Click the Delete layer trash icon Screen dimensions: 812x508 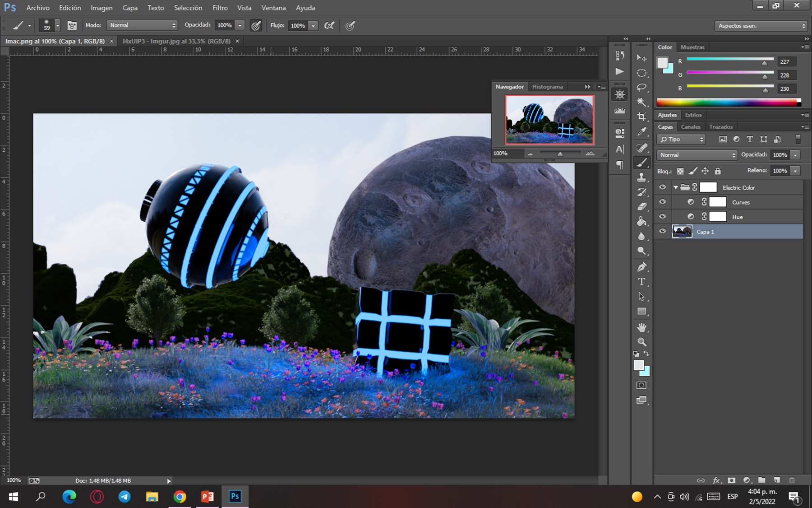pyautogui.click(x=792, y=480)
